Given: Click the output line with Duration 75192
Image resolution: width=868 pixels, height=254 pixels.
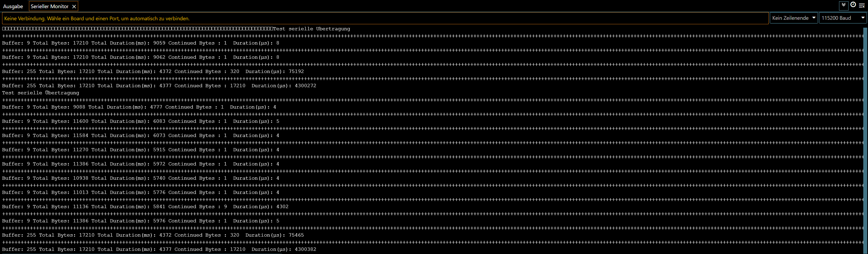Looking at the screenshot, I should coord(153,71).
